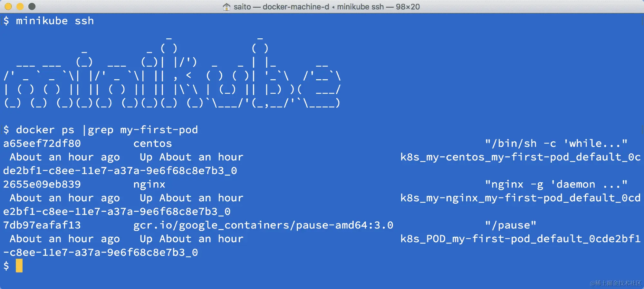Click the gcr.io pause-amd64:3.0 image name
Screen dimensions: 644x289
tap(263, 225)
